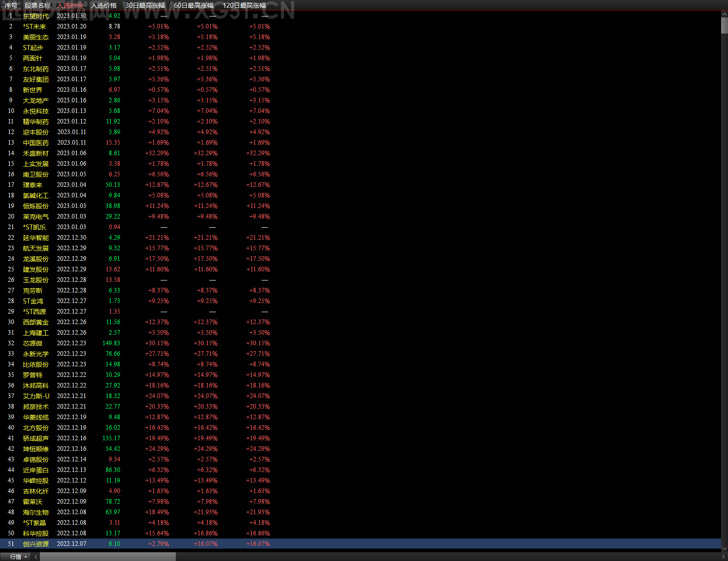
Task: Select stock 芯源微
Action: pos(33,343)
